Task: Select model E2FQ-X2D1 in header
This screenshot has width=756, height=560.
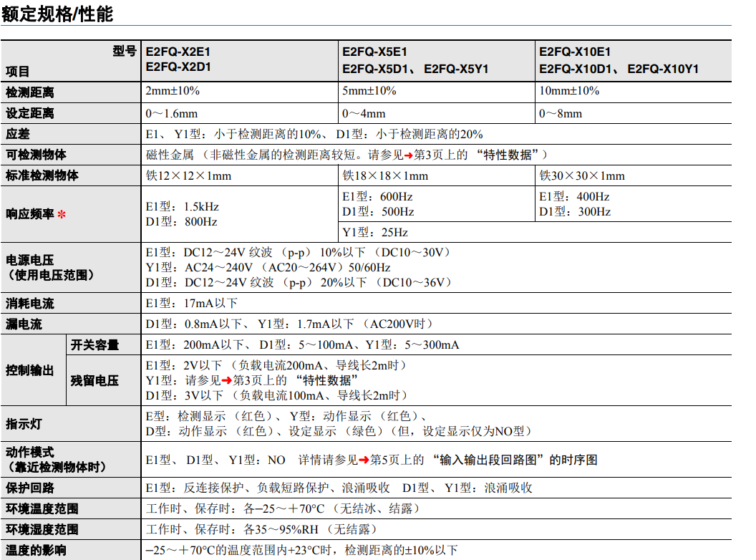Action: [x=178, y=67]
